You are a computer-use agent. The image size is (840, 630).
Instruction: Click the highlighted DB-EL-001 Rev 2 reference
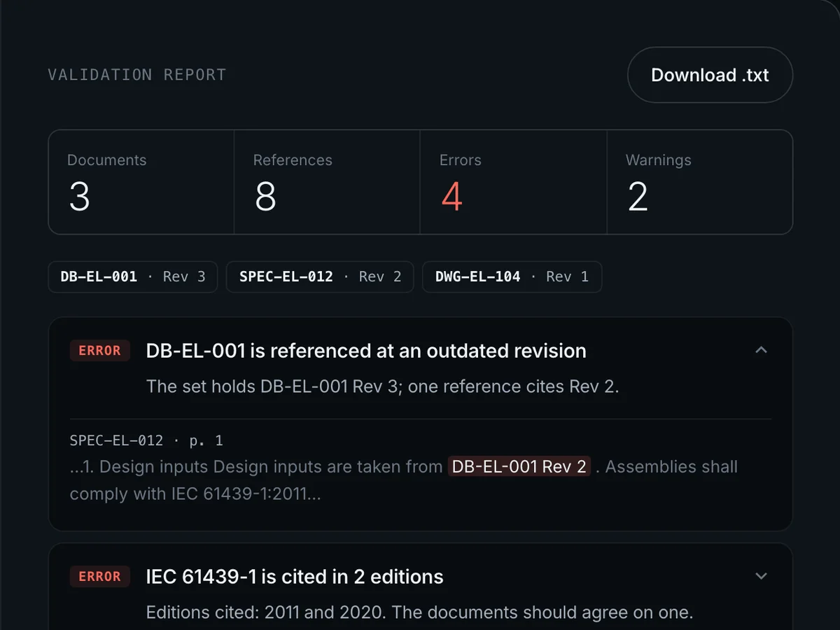pyautogui.click(x=519, y=466)
